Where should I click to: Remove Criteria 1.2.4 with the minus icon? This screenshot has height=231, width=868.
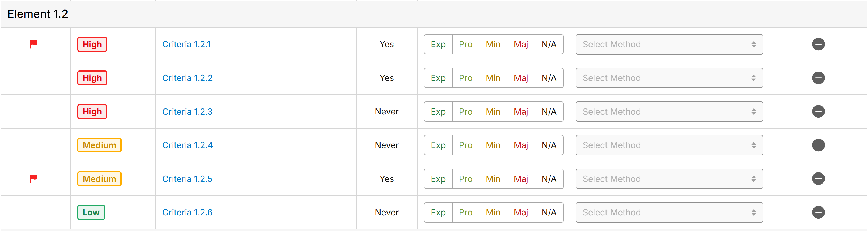tap(818, 145)
